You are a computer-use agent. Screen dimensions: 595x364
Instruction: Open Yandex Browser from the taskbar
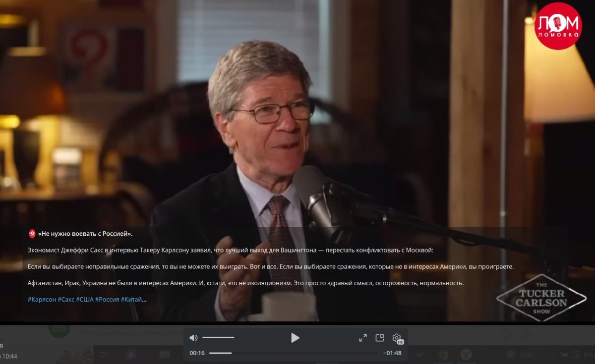(466, 355)
